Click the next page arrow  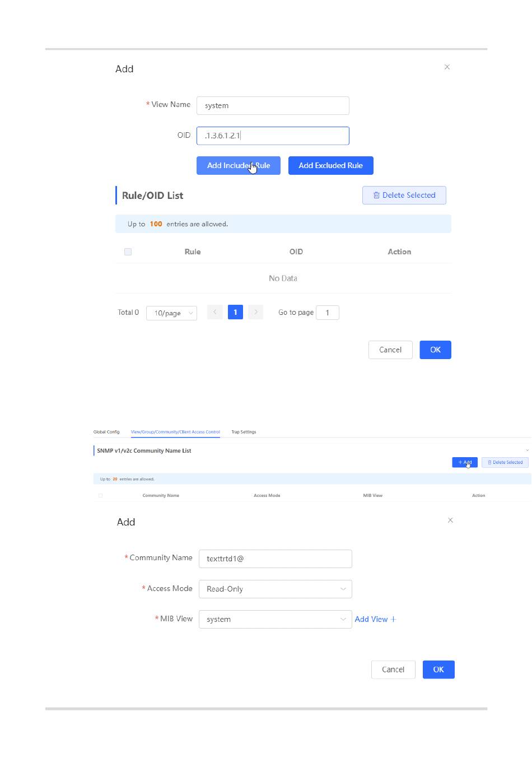click(x=255, y=313)
